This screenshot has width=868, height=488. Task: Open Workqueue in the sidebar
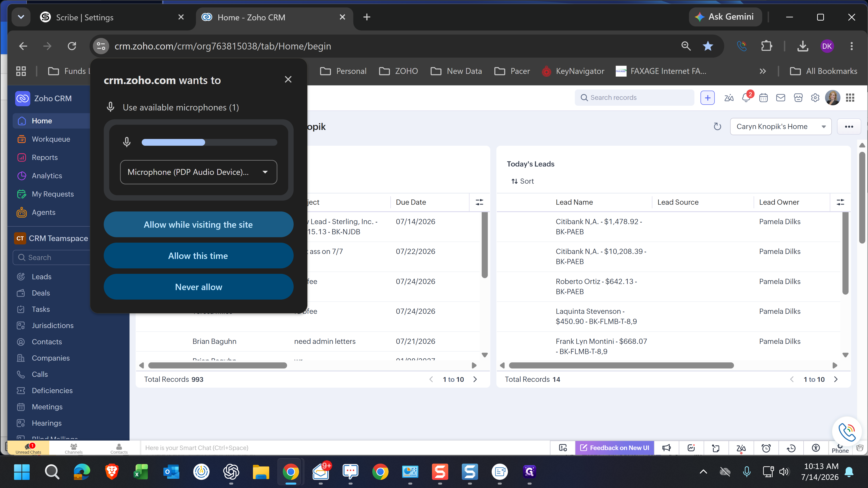pyautogui.click(x=51, y=139)
